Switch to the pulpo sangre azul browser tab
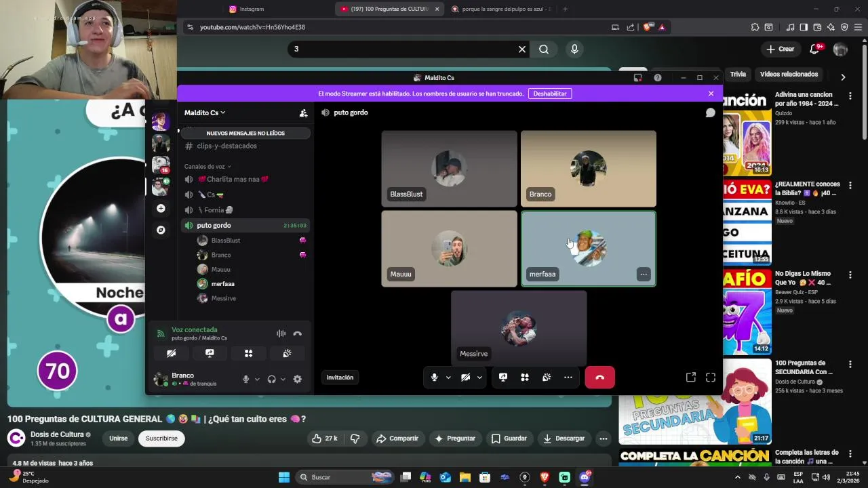This screenshot has width=868, height=488. tap(500, 9)
